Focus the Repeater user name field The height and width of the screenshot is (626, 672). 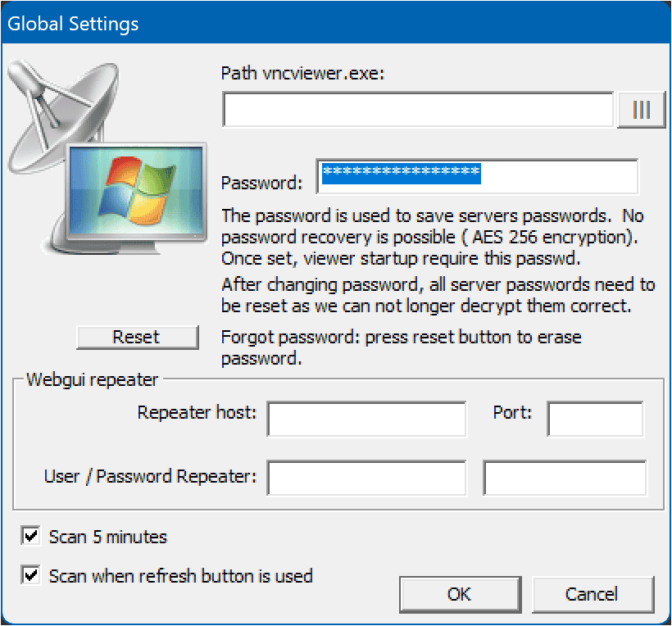coord(366,479)
